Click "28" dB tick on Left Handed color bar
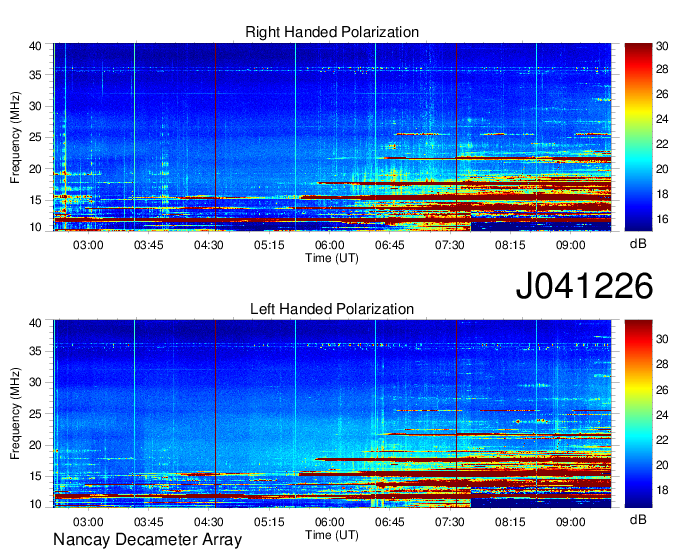The height and width of the screenshot is (552, 680). point(662,364)
